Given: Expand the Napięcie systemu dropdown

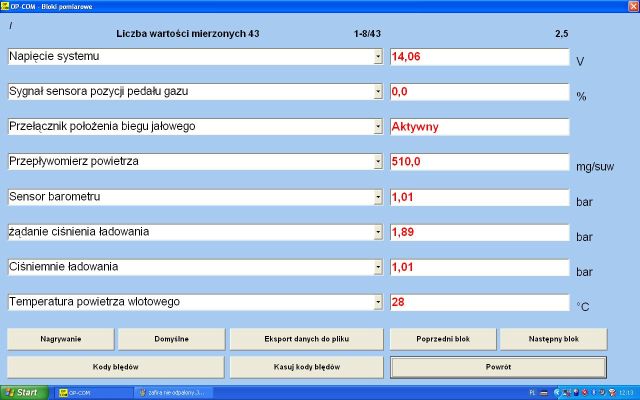Looking at the screenshot, I should coord(378,57).
